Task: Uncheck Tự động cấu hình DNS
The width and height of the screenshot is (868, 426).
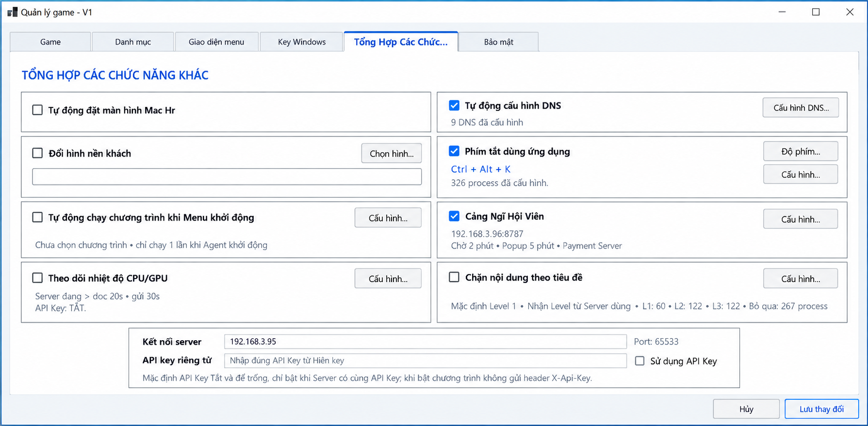Action: (454, 105)
